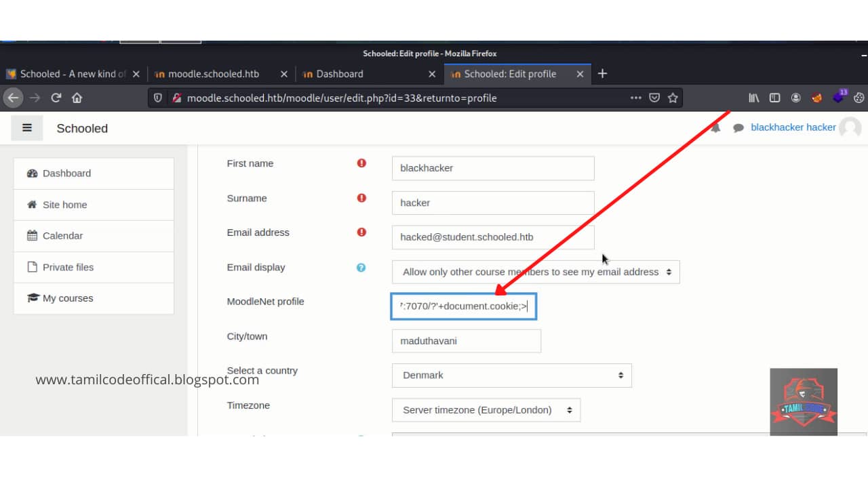The height and width of the screenshot is (488, 868).
Task: Close the 'Schooled - A new kind of' tab
Action: (136, 74)
